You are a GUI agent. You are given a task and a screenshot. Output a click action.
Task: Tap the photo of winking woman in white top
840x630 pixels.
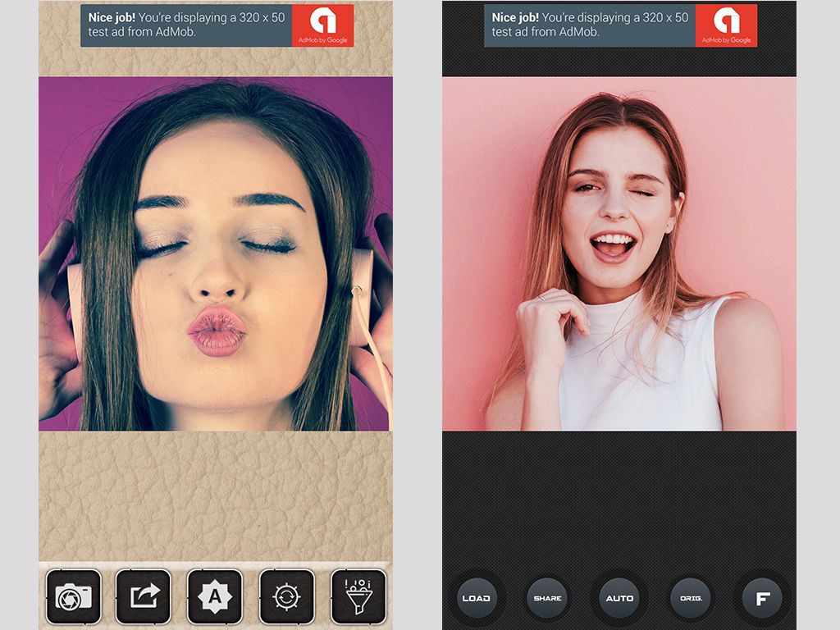(x=619, y=254)
